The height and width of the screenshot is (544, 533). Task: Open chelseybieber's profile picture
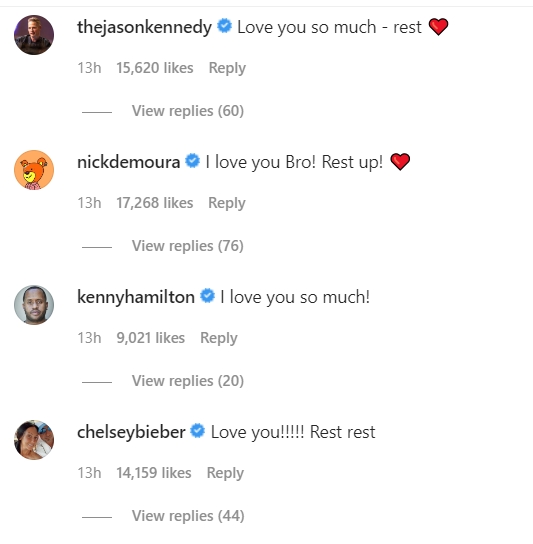34,440
